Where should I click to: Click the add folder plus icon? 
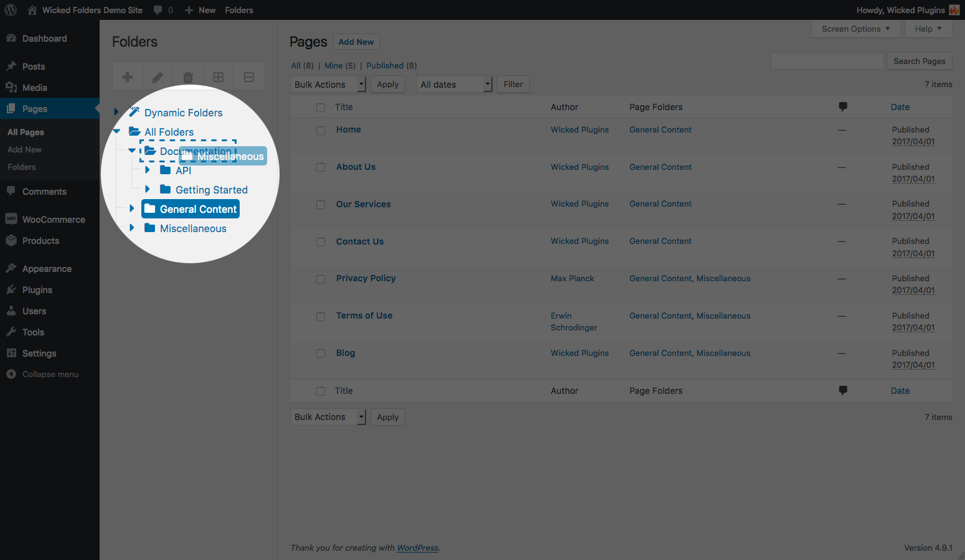point(128,77)
